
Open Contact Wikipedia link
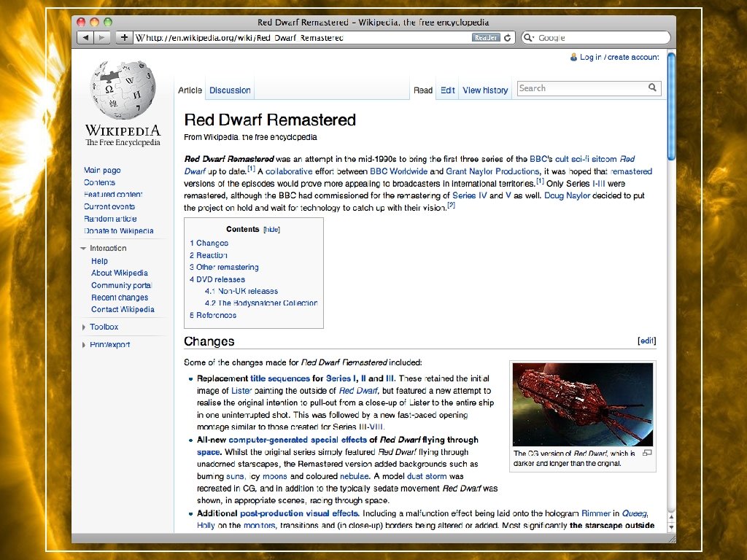point(123,309)
